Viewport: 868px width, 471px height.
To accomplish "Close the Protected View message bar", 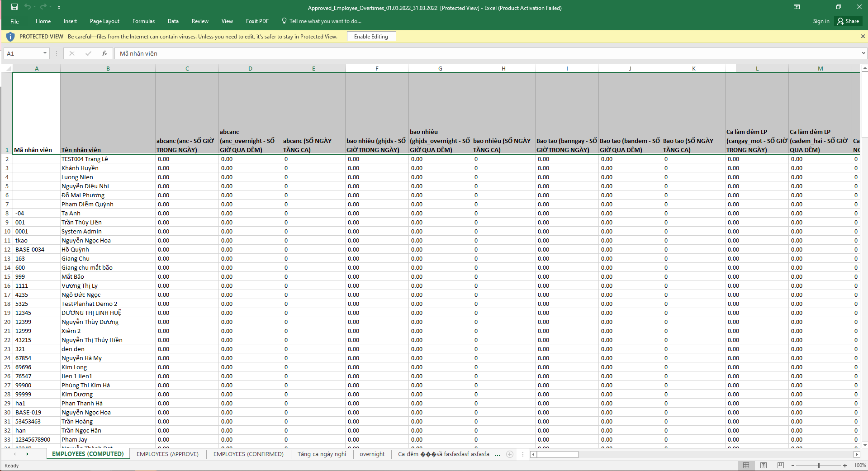I will (x=863, y=36).
